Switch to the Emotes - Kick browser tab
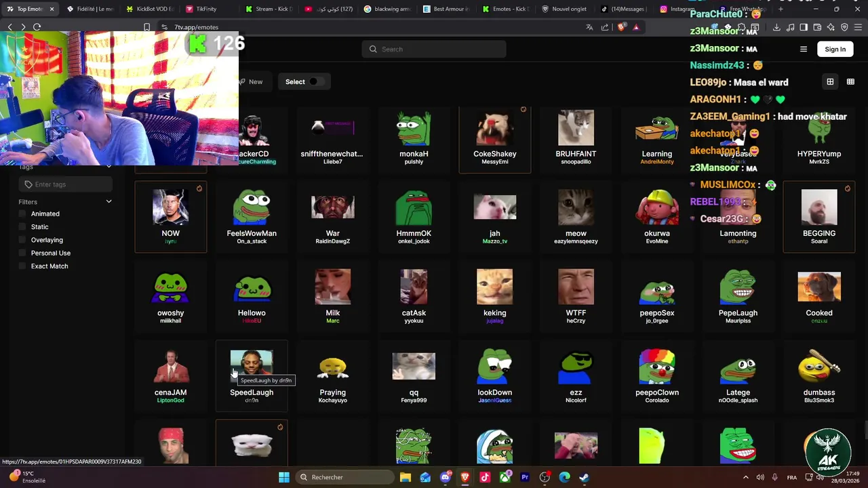The image size is (868, 488). pyautogui.click(x=506, y=9)
